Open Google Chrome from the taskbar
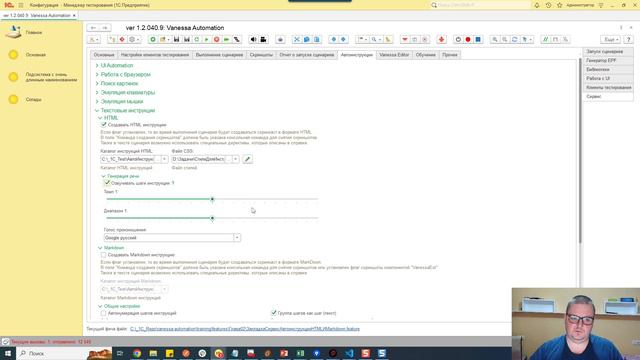The image size is (640, 360). click(x=137, y=353)
